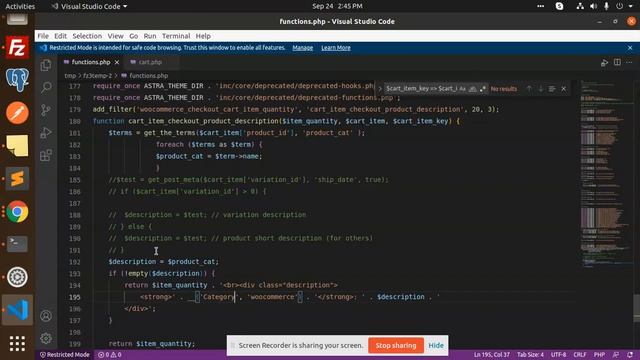Open the Visual Studio Code app menu dropdown
Image resolution: width=640 pixels, height=360 pixels.
(x=89, y=6)
